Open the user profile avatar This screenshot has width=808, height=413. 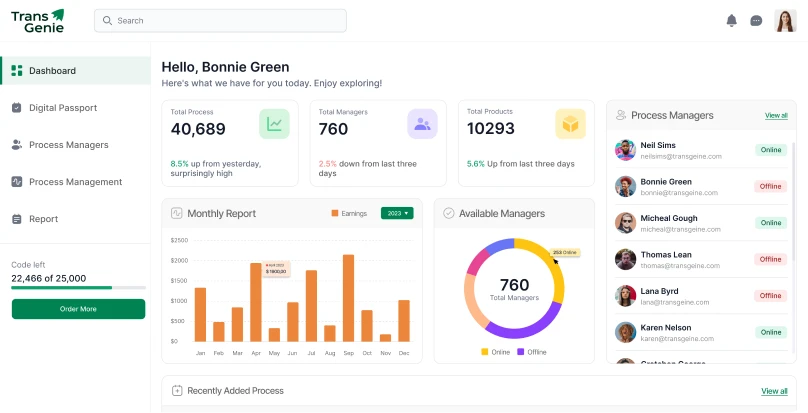pos(785,21)
